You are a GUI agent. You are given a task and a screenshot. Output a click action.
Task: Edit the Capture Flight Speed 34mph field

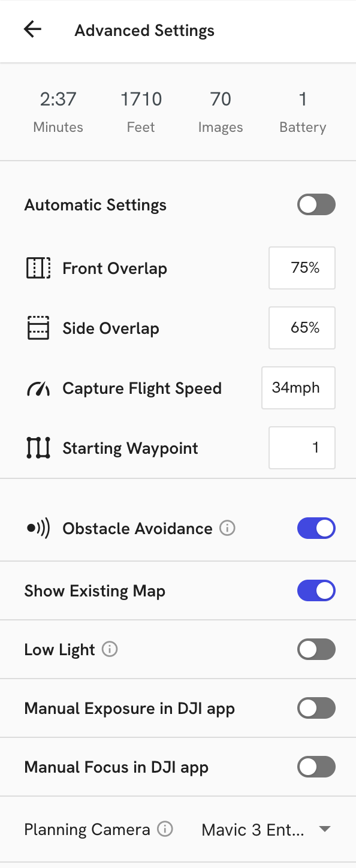(x=298, y=388)
